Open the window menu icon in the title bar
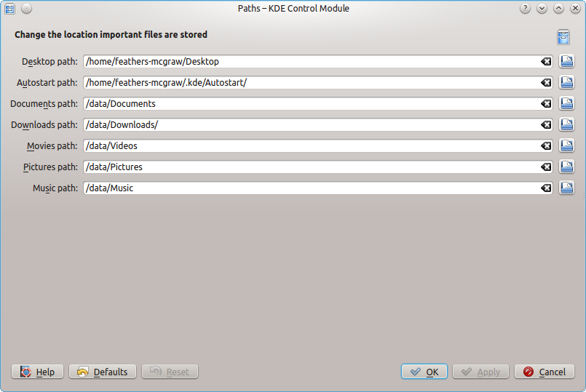 pos(10,9)
